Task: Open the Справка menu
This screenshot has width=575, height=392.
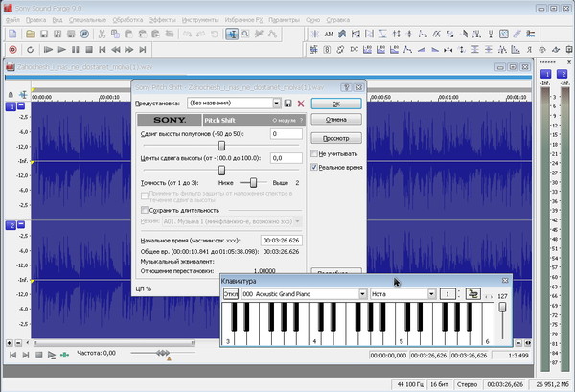Action: (x=337, y=20)
